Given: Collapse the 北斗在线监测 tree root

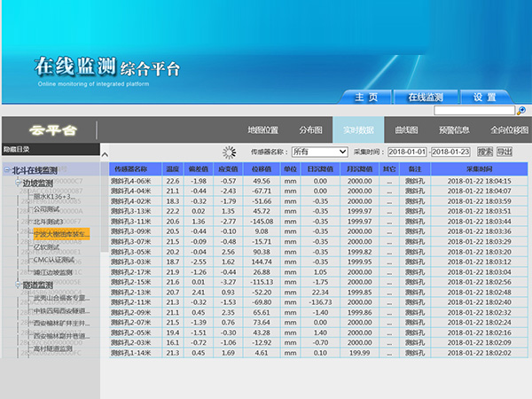Looking at the screenshot, I should [x=8, y=170].
